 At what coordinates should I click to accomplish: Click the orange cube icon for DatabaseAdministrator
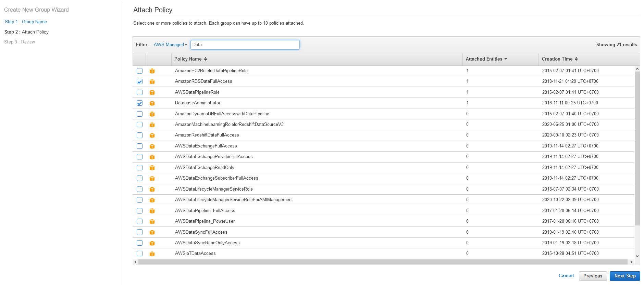(152, 103)
